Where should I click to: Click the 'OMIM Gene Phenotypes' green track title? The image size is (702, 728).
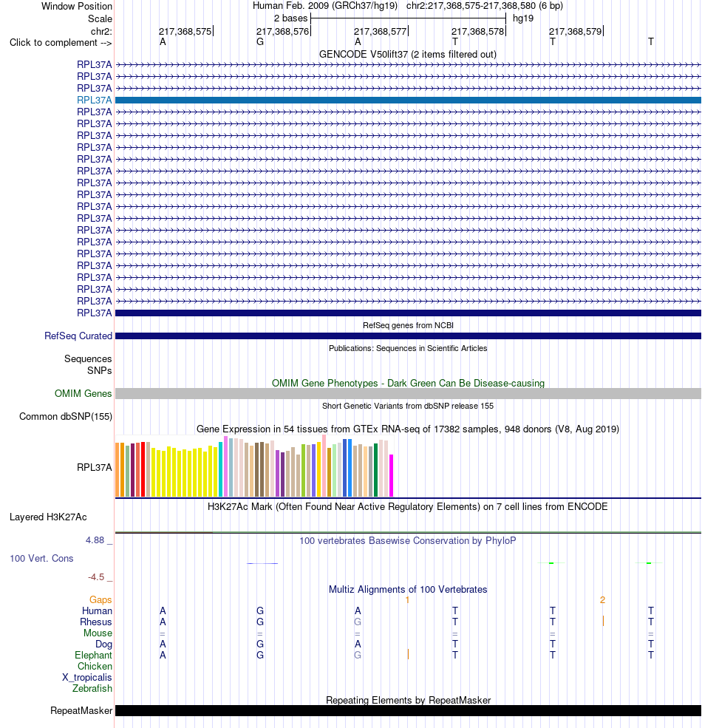pos(408,383)
